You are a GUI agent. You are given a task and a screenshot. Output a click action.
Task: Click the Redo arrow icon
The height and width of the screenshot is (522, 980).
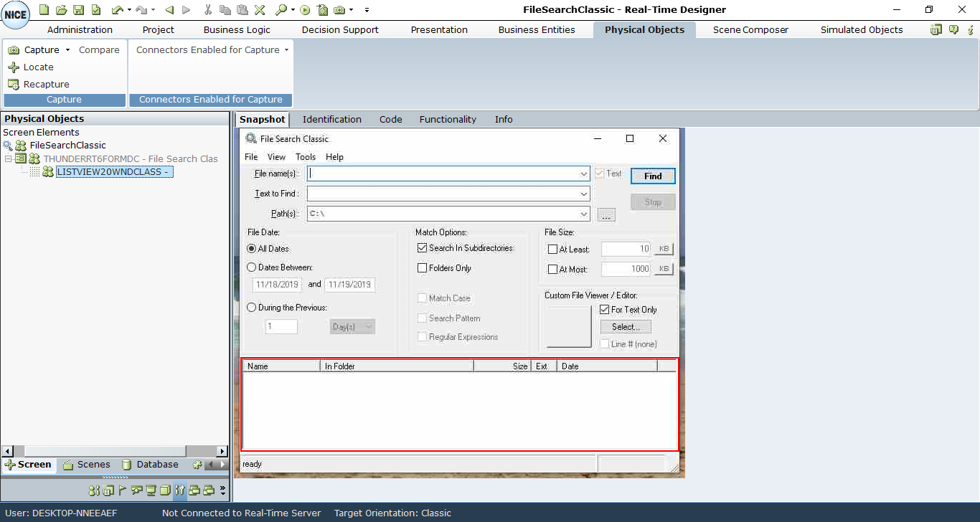(x=141, y=10)
